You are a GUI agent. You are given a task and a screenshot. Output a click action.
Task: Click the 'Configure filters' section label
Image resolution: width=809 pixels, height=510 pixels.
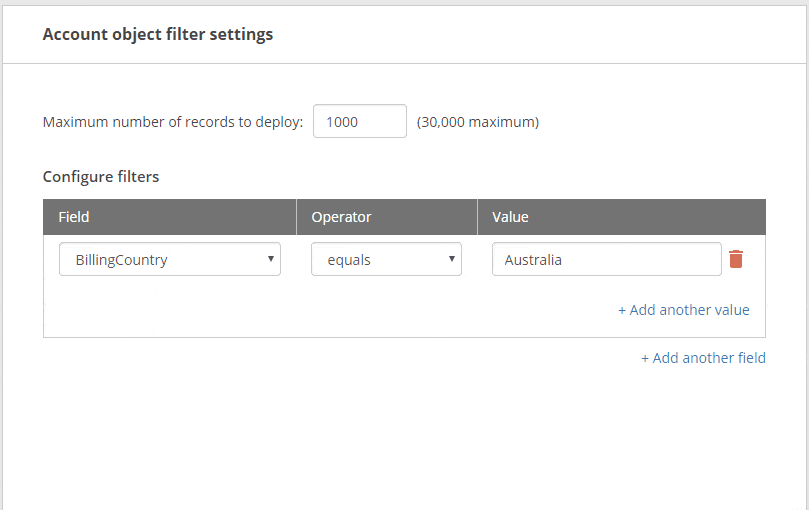point(101,177)
